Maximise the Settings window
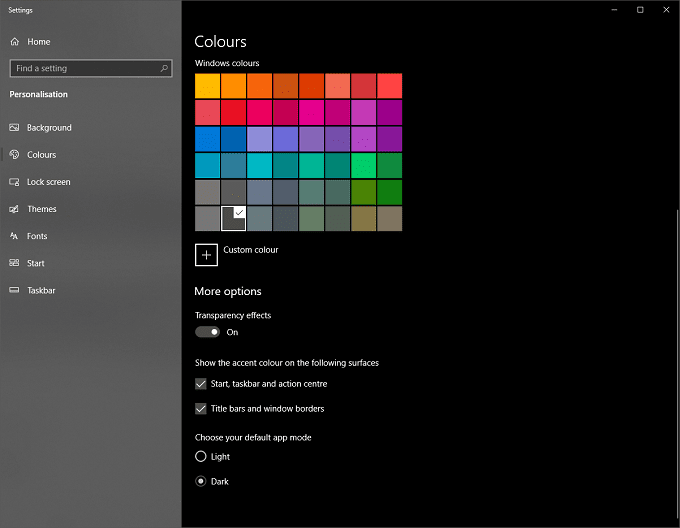This screenshot has height=528, width=680. tap(640, 10)
